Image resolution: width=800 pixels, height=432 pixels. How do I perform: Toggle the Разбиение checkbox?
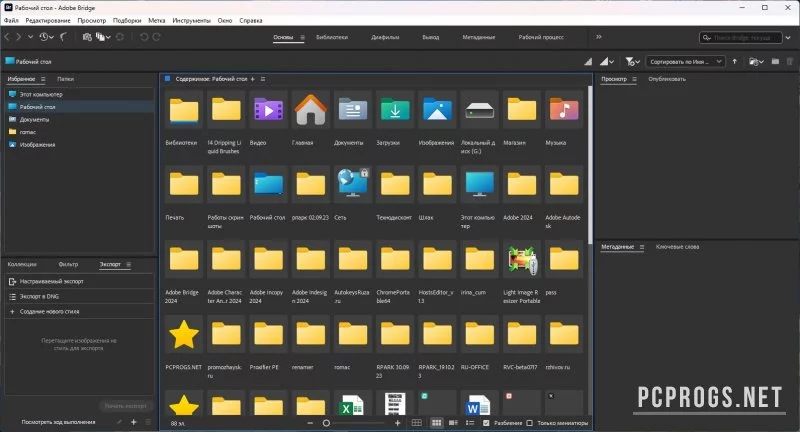486,423
